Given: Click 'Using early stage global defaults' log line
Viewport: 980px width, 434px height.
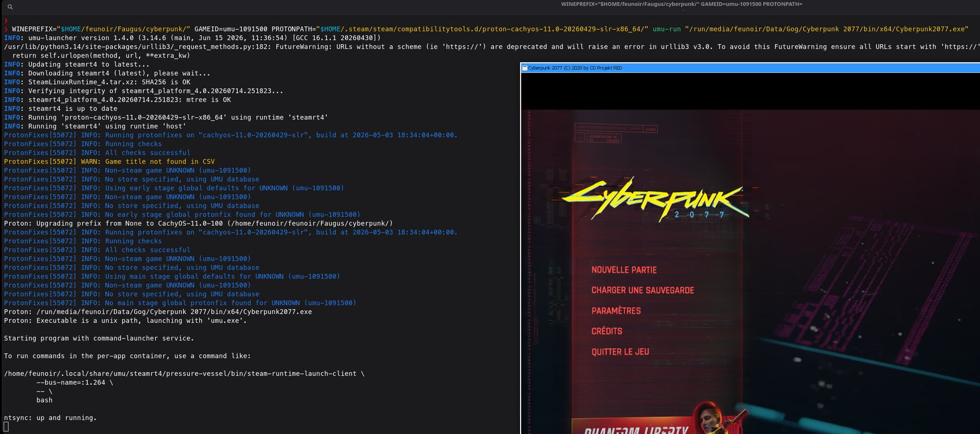Looking at the screenshot, I should pos(174,188).
